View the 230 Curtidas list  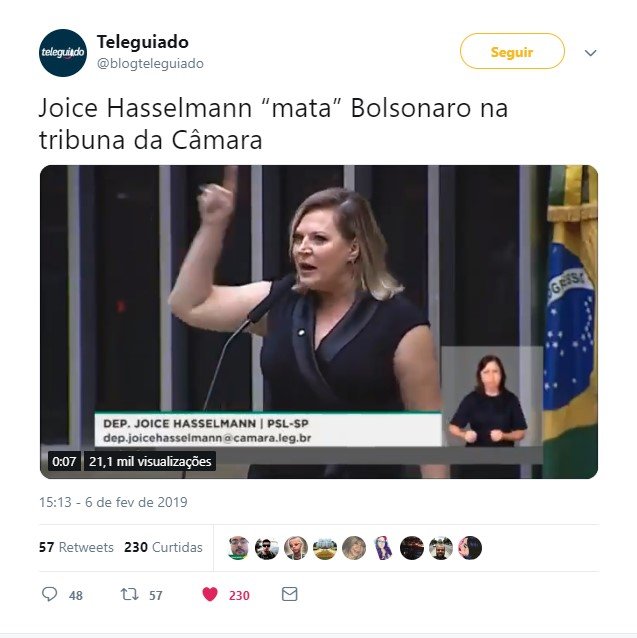[x=163, y=547]
